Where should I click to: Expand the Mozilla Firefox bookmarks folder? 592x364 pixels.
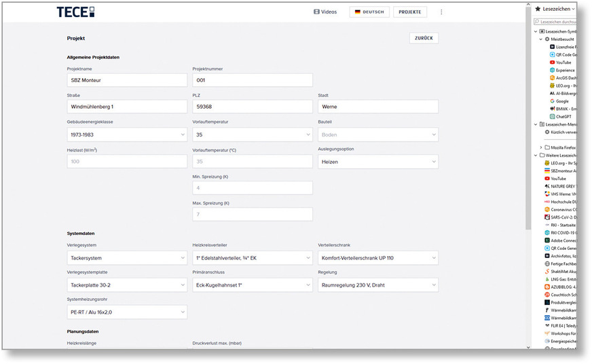click(540, 147)
